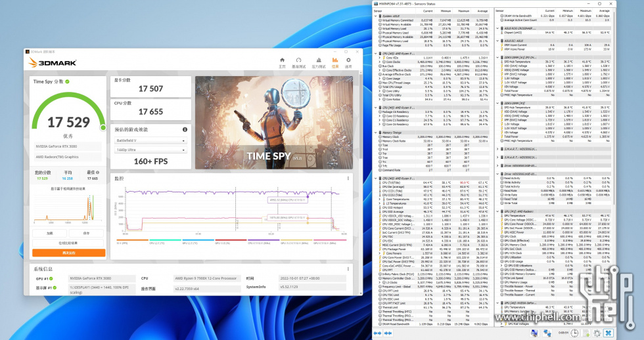Collapse the GPU [#1]: AMD Radeon group

click(498, 211)
